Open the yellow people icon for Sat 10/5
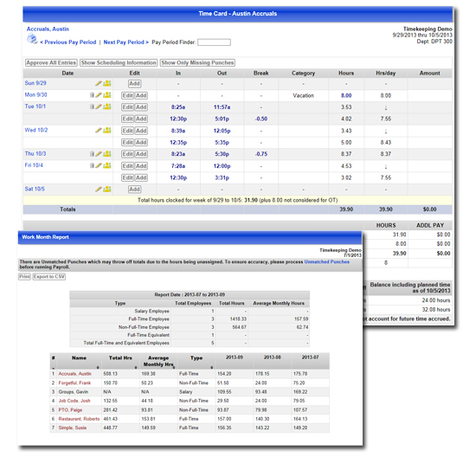The height and width of the screenshot is (476, 476). (106, 190)
